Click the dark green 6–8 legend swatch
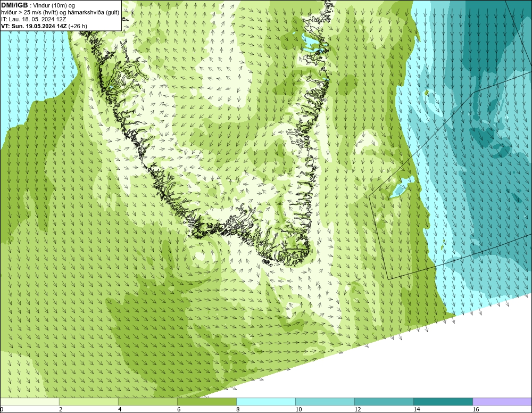Viewport: 532px width, 413px height. pyautogui.click(x=207, y=402)
